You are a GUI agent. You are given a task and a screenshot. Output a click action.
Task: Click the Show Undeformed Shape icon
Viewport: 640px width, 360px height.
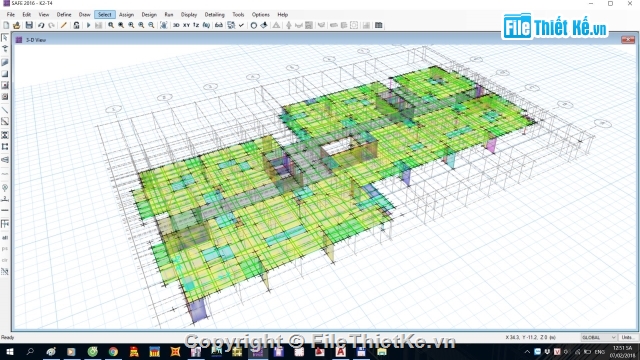coord(254,25)
